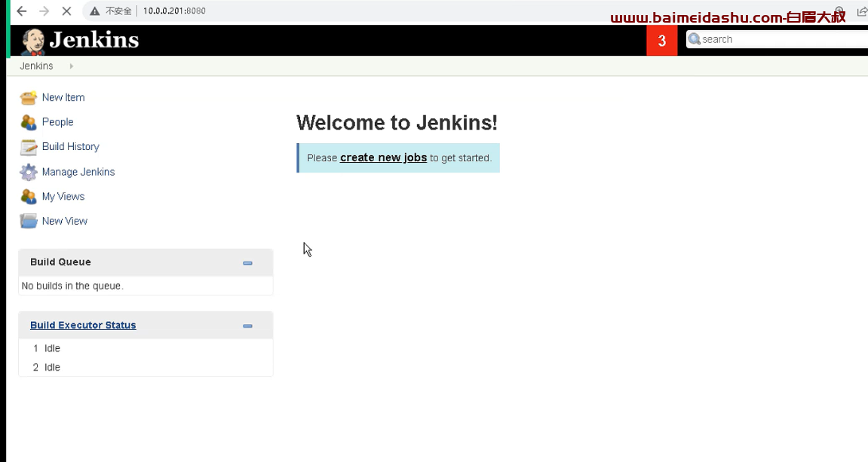Open the My Views link
This screenshot has height=462, width=868.
(x=63, y=197)
